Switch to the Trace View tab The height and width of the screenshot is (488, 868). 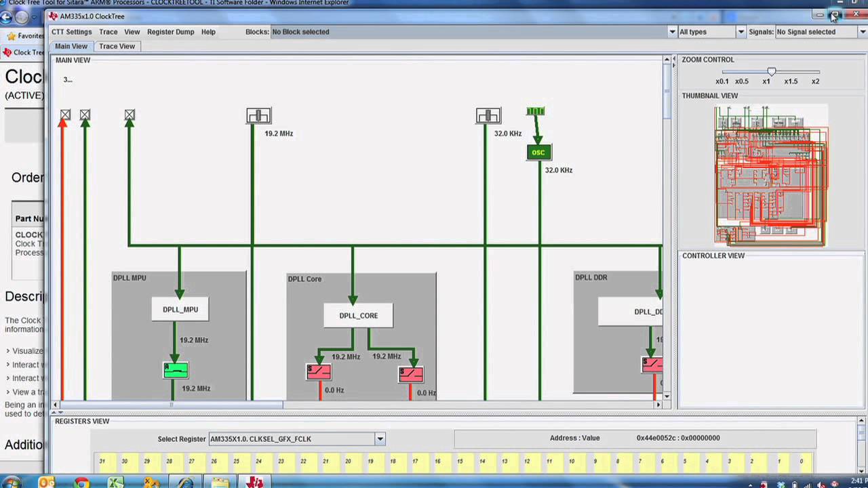[117, 46]
